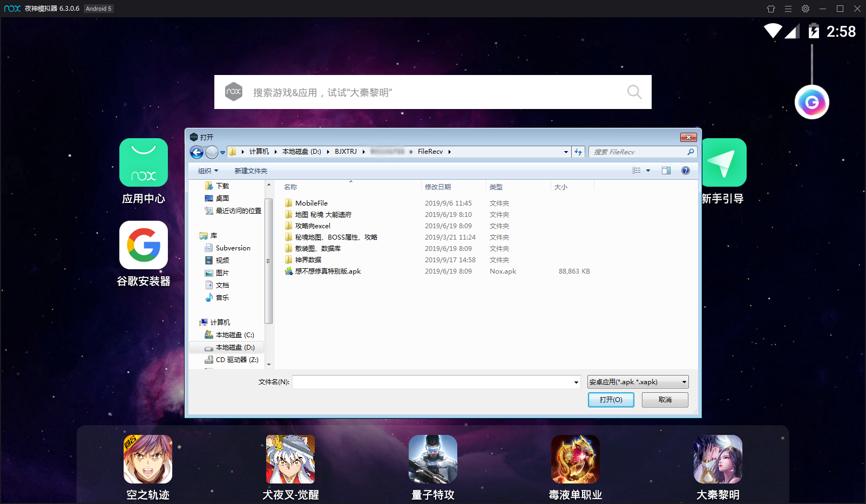Select 本地磁盘 (C:) in the sidebar

[232, 335]
